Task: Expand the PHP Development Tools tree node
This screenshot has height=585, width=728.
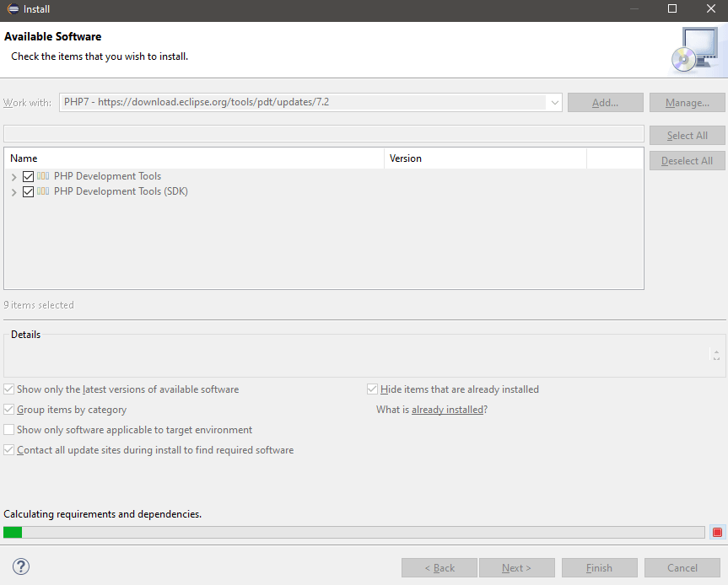Action: pos(13,176)
